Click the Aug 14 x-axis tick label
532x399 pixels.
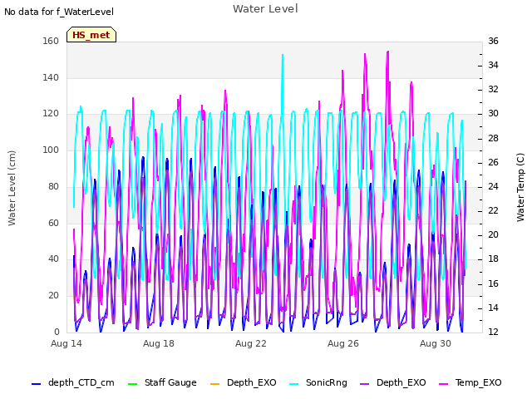[66, 343]
